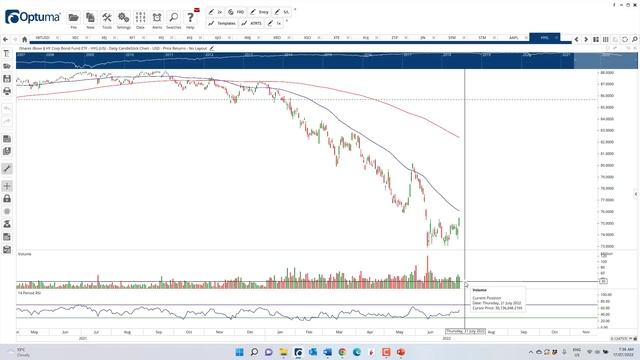Click the red mail notification badge
640x360 pixels.
coord(197,10)
